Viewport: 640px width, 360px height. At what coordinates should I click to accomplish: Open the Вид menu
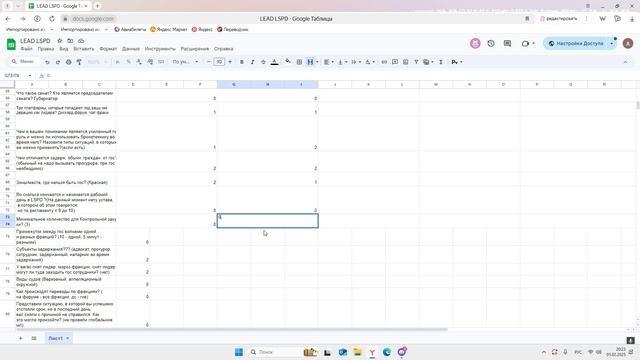(64, 49)
